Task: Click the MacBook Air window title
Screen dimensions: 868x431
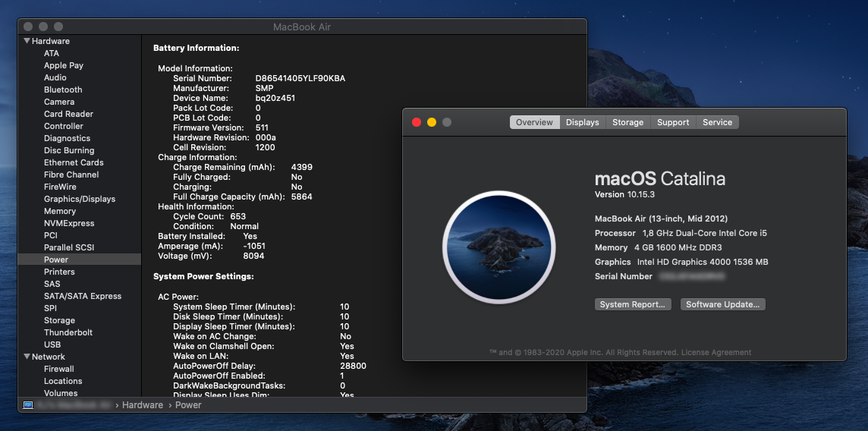Action: tap(302, 27)
